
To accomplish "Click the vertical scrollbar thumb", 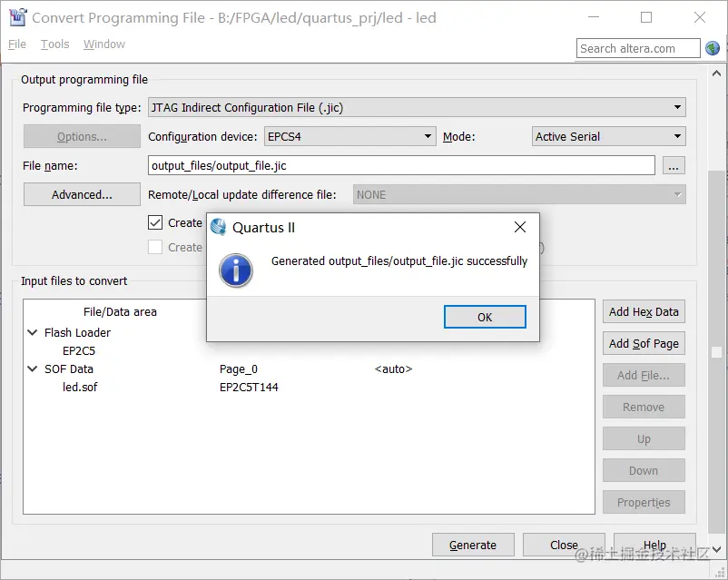I will (x=715, y=353).
